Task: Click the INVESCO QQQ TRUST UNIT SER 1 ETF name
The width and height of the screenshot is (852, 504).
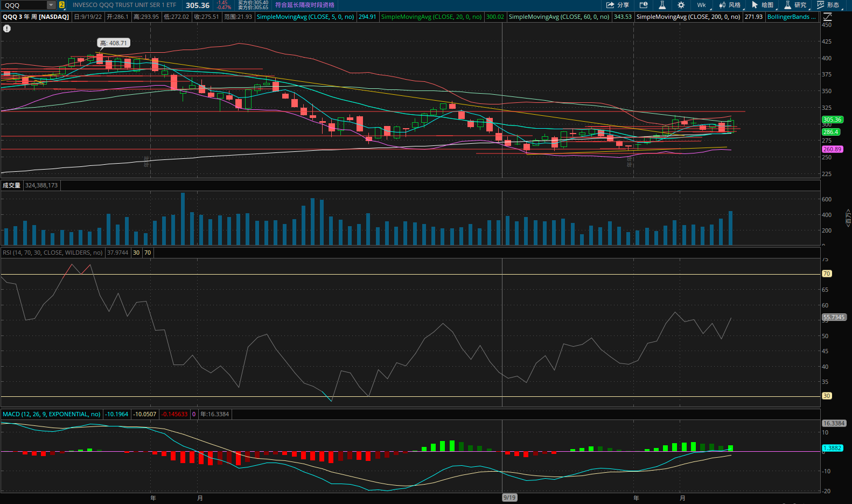Action: click(x=124, y=5)
